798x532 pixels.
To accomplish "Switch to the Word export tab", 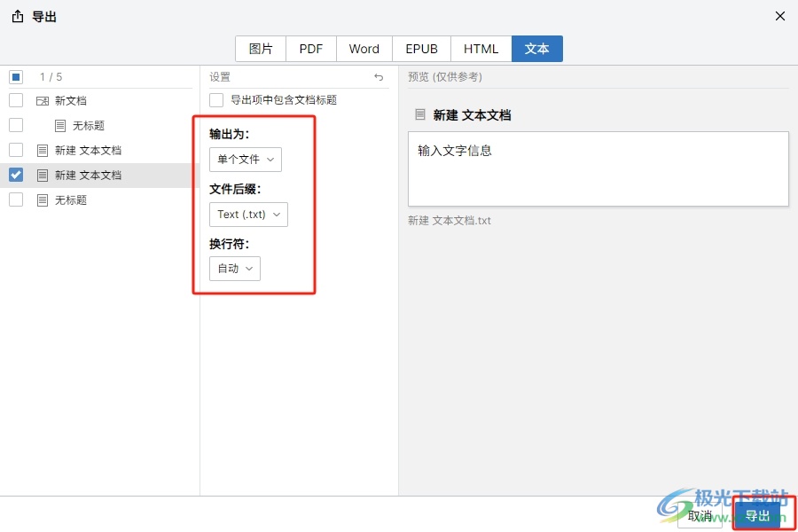I will (x=364, y=49).
